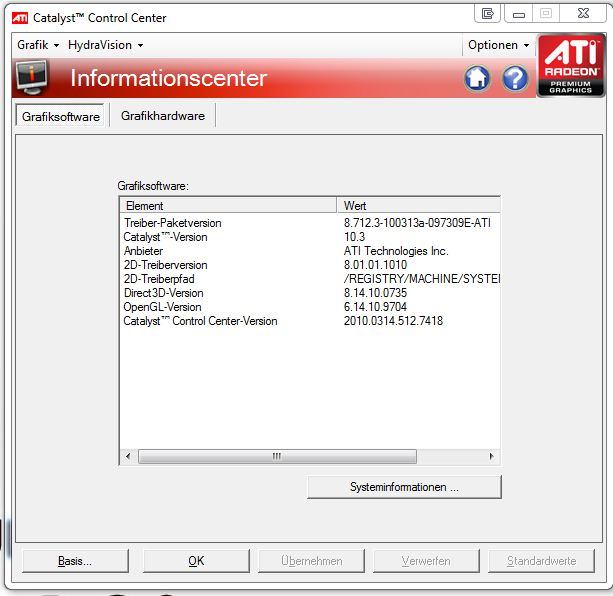Close the Catalyst Control Center window
613x596 pixels.
[583, 14]
